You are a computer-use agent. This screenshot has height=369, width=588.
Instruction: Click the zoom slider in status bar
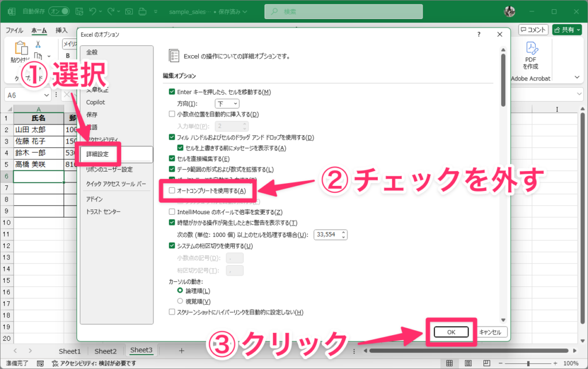coord(529,363)
